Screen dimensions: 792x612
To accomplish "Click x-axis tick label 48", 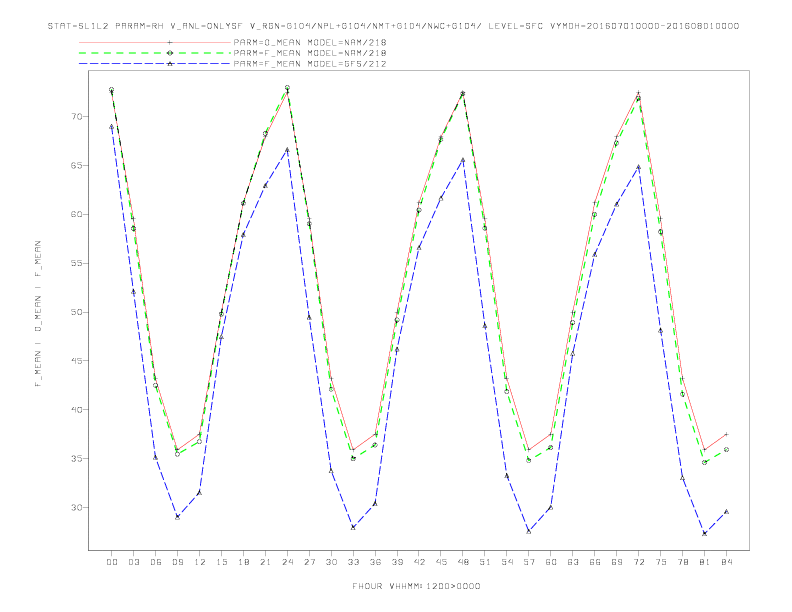I will coord(463,562).
